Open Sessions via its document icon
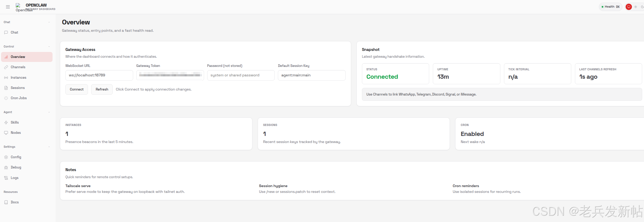This screenshot has height=222, width=644. pos(6,88)
